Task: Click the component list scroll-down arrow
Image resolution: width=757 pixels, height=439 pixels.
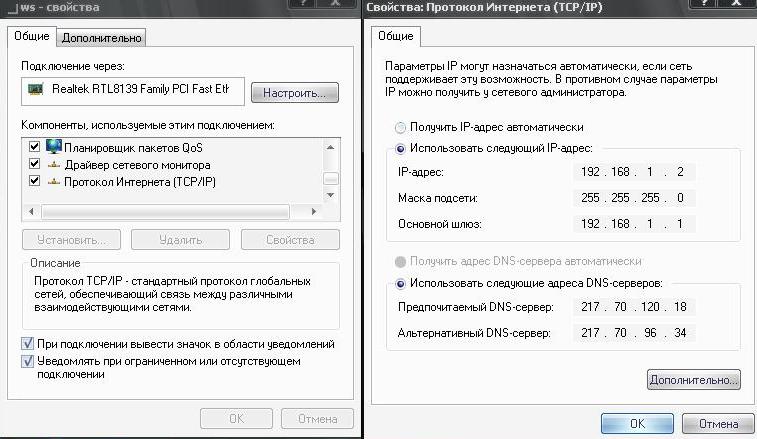Action: click(x=331, y=195)
